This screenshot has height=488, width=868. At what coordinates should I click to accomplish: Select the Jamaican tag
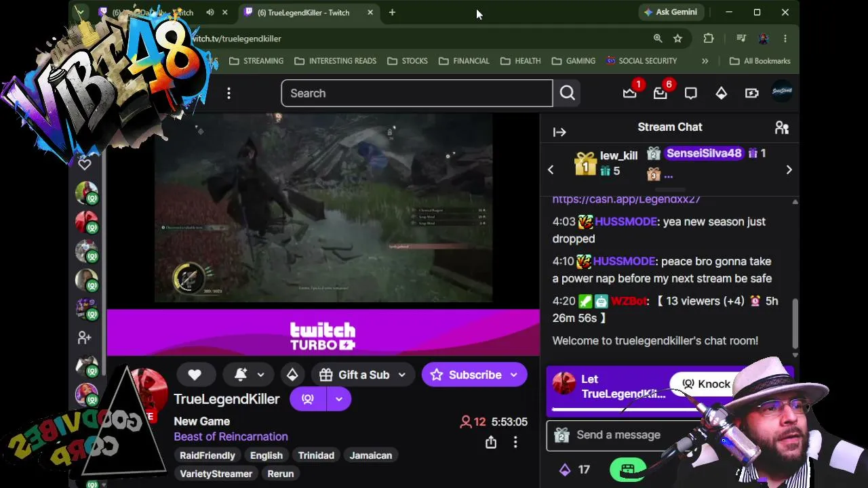(x=370, y=455)
